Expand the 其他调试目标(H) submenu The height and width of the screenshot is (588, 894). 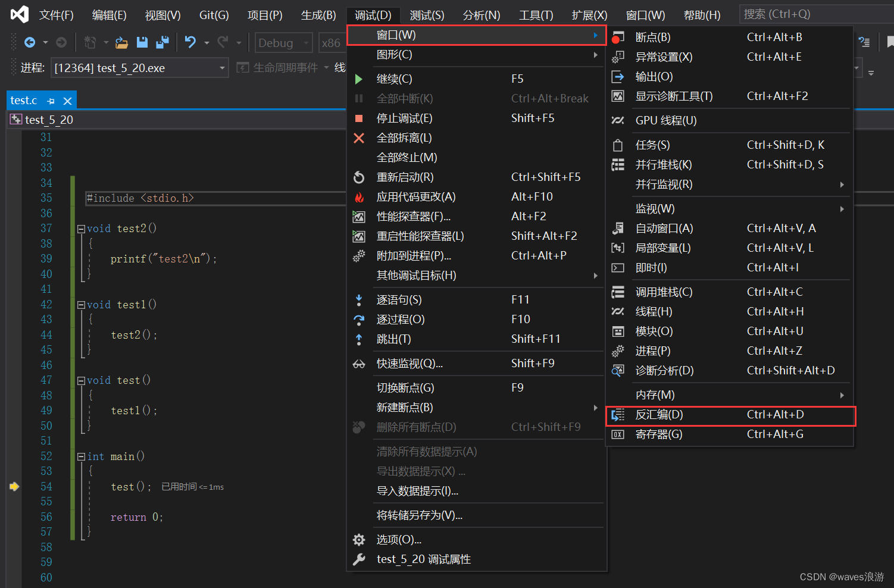pyautogui.click(x=595, y=276)
